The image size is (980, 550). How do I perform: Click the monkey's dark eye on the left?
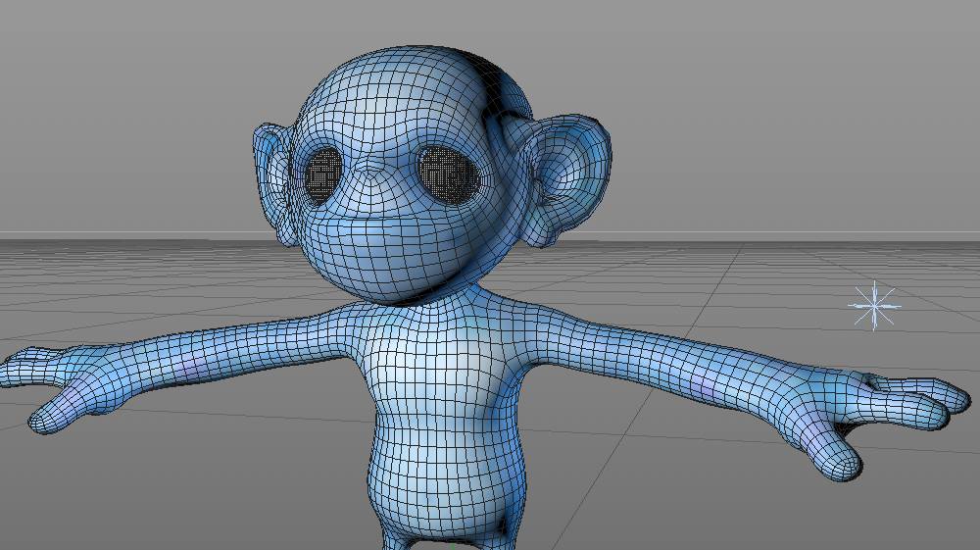[323, 175]
